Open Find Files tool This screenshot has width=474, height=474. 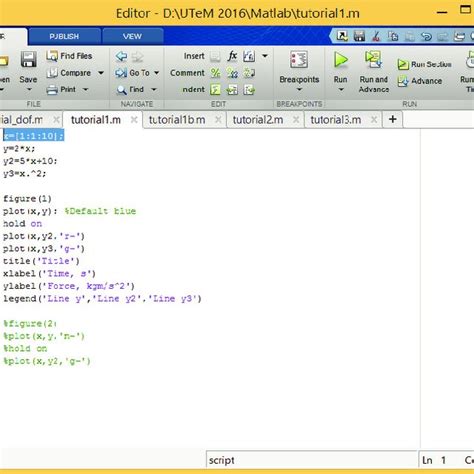(69, 56)
